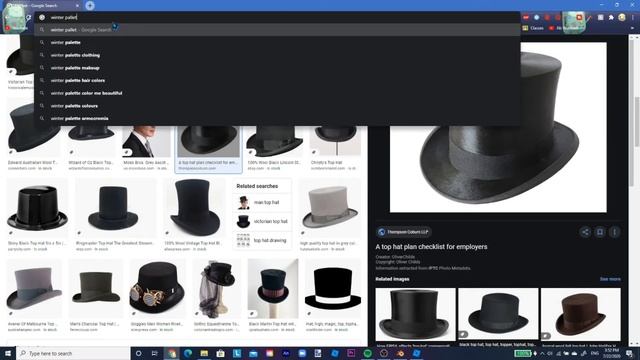Open Cortana circle on taskbar
The image size is (640, 360).
(x=138, y=353)
